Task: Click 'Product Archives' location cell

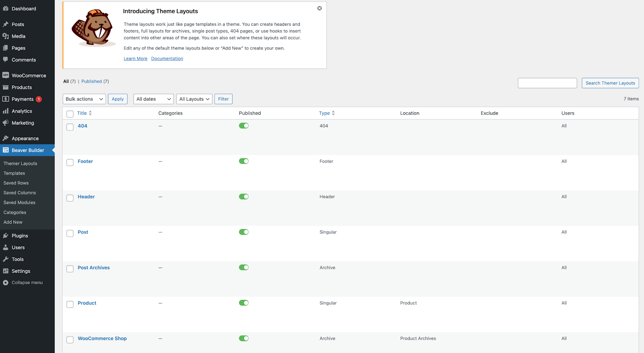Action: point(418,339)
